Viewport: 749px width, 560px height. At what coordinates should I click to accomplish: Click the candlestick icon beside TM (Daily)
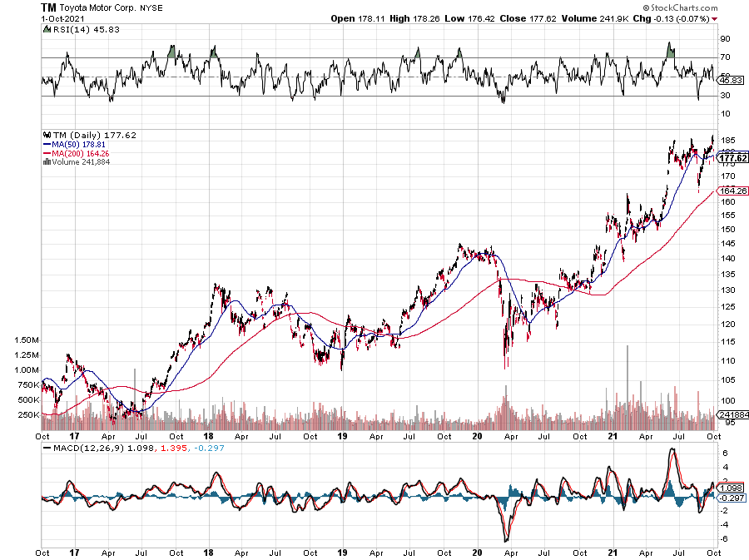pyautogui.click(x=47, y=135)
